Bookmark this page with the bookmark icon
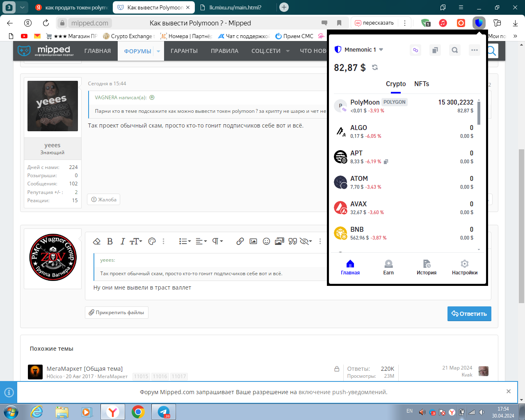 pos(339,23)
